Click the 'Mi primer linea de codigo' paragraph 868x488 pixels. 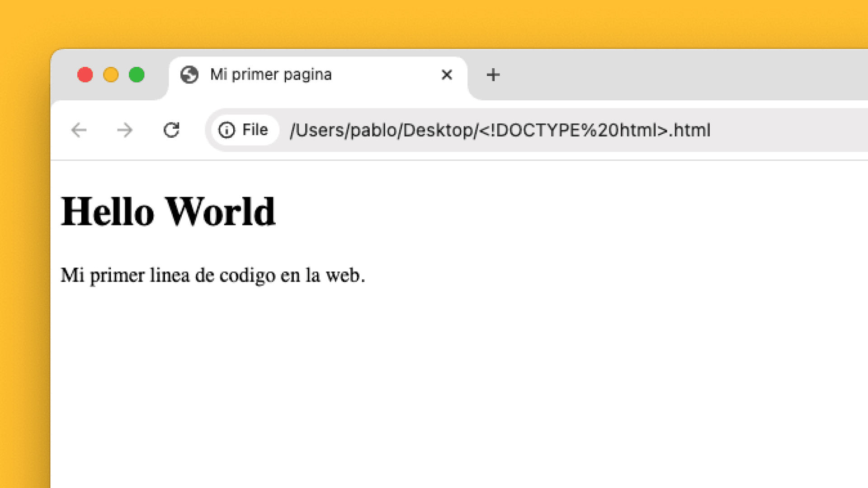pyautogui.click(x=212, y=276)
